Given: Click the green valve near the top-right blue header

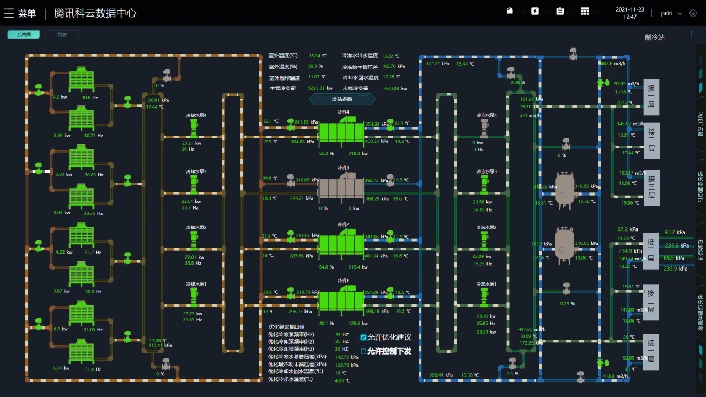Looking at the screenshot, I should (x=603, y=83).
